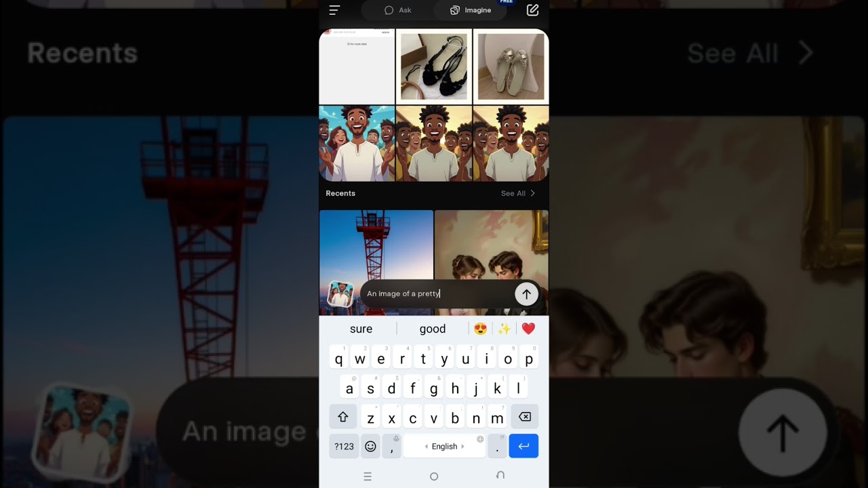This screenshot has width=868, height=488.
Task: Switch to ?123 symbols keyboard
Action: (344, 446)
